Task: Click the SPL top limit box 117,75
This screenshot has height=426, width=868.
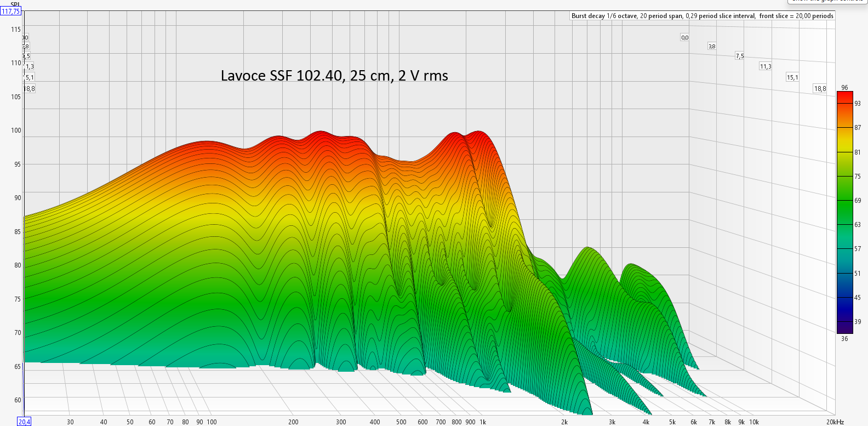Action: (x=10, y=12)
